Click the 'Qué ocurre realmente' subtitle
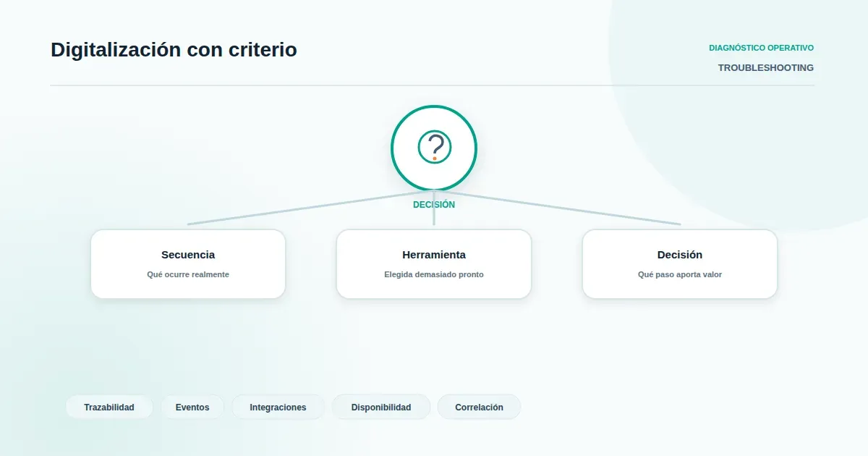The image size is (868, 456). (x=188, y=275)
